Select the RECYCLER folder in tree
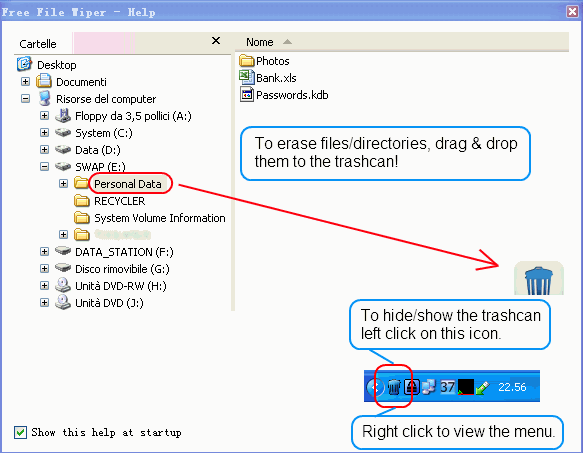This screenshot has height=453, width=583. click(x=119, y=201)
